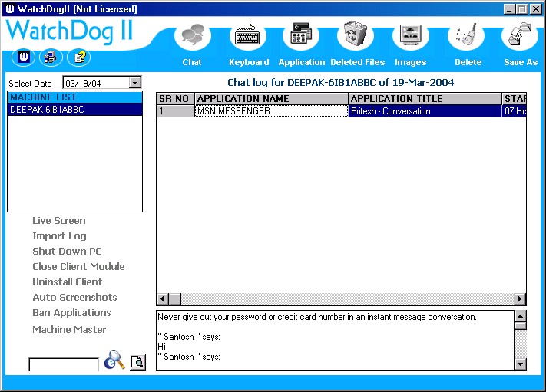
Task: Click the round network computers button
Action: pos(51,57)
